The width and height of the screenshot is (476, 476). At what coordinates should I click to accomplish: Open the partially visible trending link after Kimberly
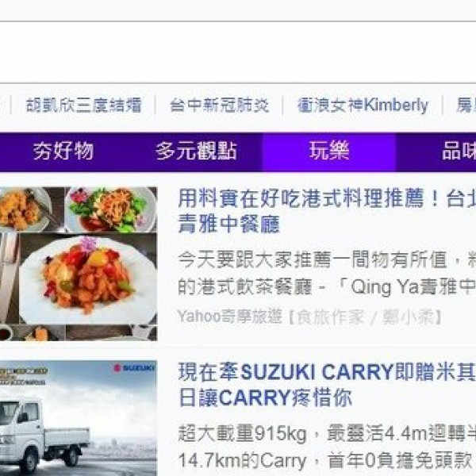coord(466,105)
